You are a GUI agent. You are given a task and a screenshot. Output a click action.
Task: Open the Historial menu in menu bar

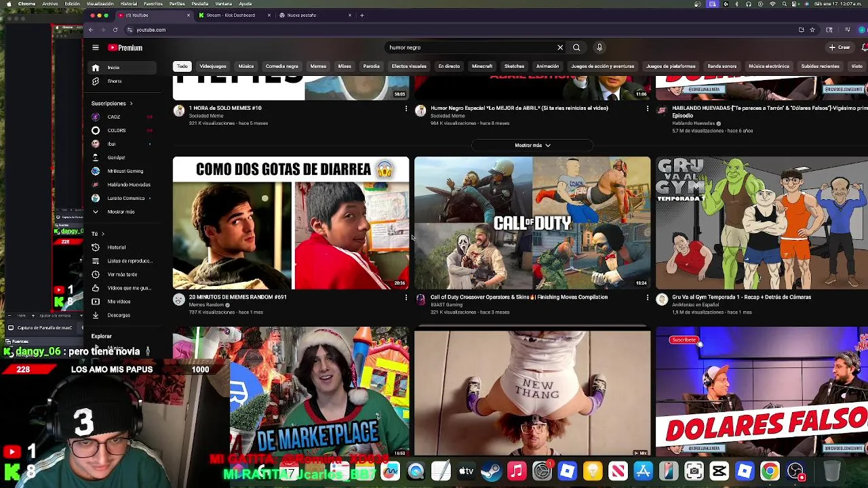coord(128,4)
